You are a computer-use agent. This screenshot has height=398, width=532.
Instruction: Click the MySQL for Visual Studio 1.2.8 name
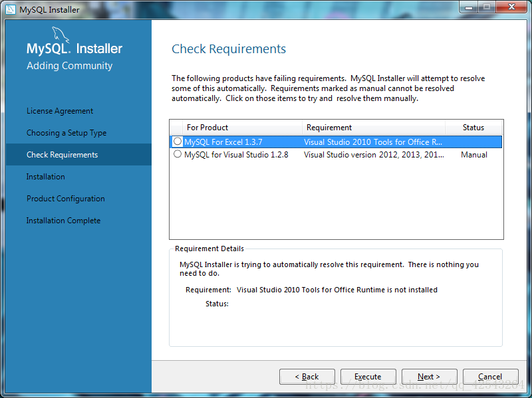coord(236,155)
